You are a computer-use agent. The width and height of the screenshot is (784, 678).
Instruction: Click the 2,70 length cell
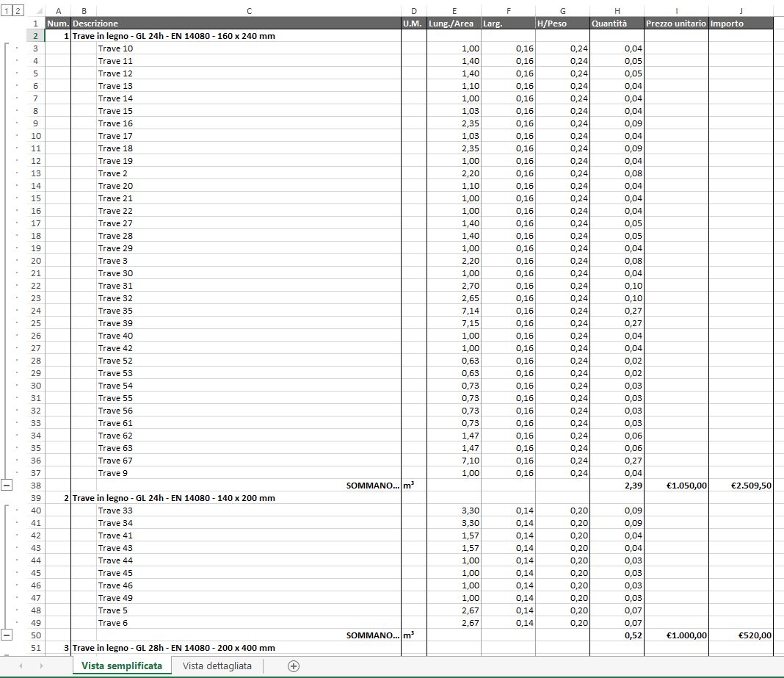click(x=454, y=286)
